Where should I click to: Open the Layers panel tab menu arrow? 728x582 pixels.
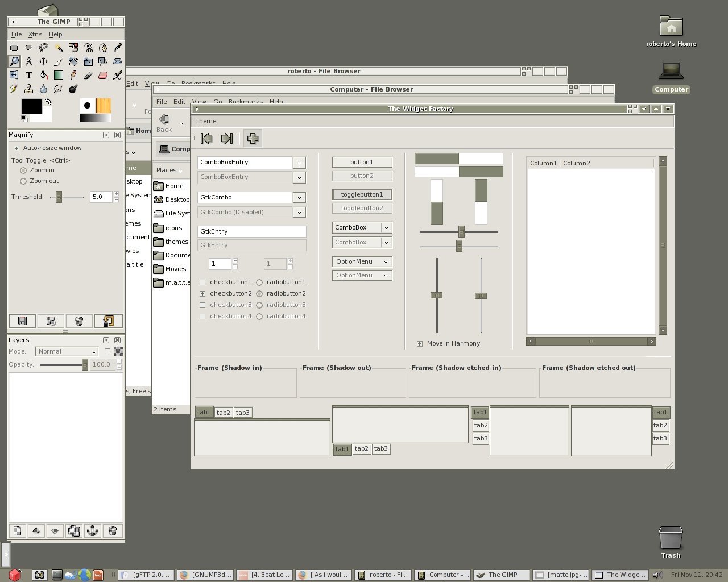tap(106, 340)
